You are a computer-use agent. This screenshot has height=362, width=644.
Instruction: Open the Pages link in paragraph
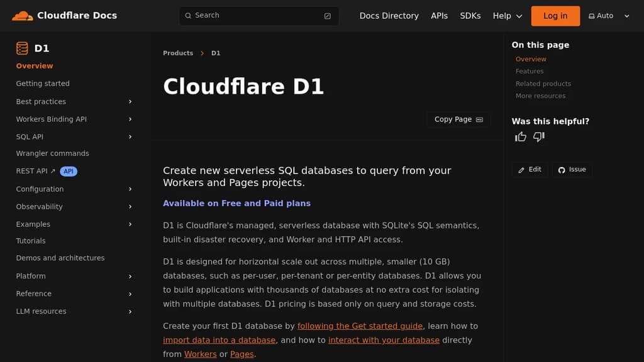click(242, 354)
